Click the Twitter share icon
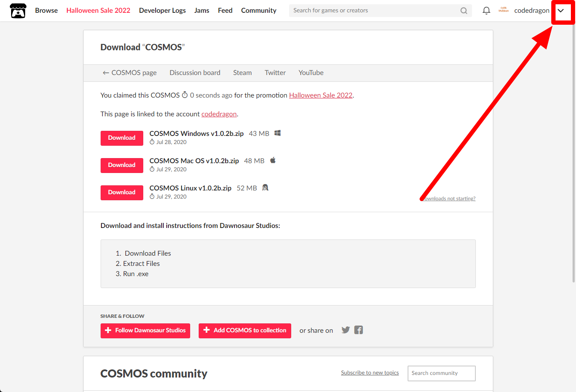This screenshot has height=392, width=576. point(346,330)
